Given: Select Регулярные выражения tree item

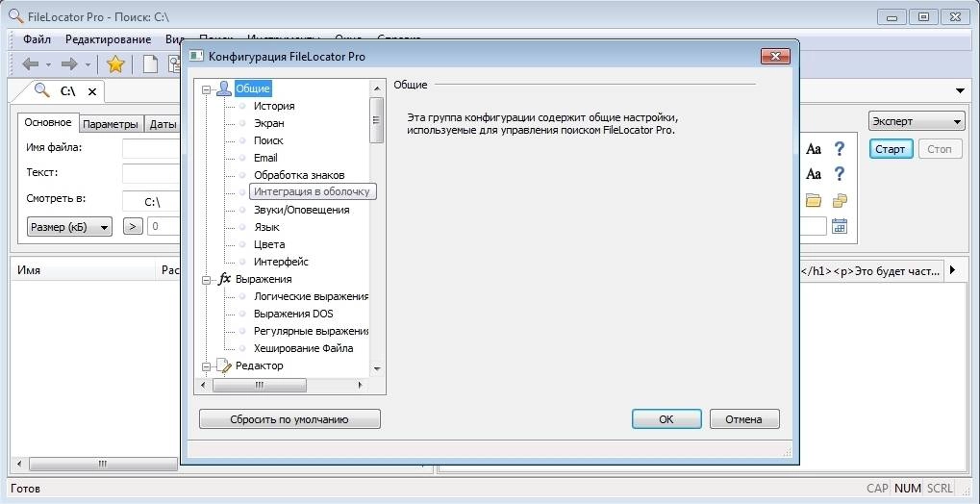Looking at the screenshot, I should (311, 331).
